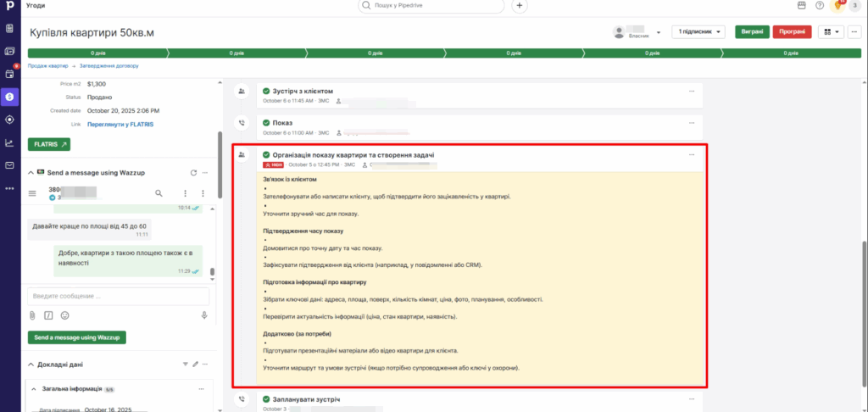The height and width of the screenshot is (412, 868).
Task: Mark the deal as Виграні
Action: (x=751, y=31)
